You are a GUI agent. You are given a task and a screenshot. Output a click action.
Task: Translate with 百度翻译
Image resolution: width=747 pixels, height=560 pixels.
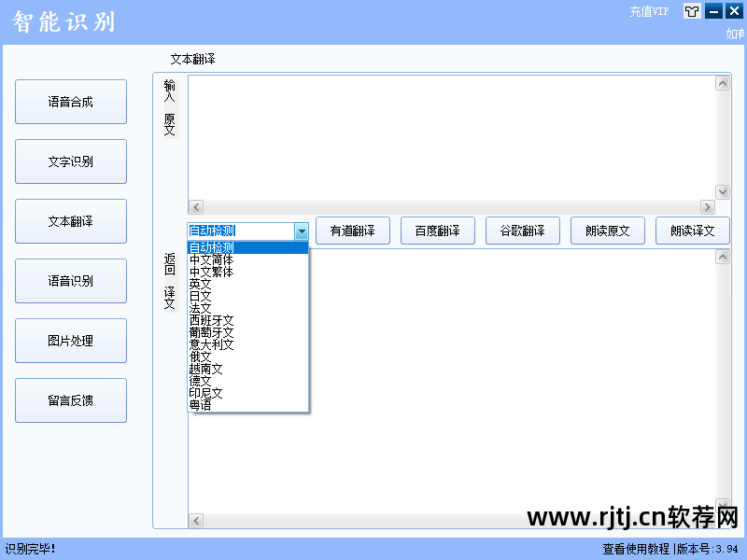click(438, 231)
